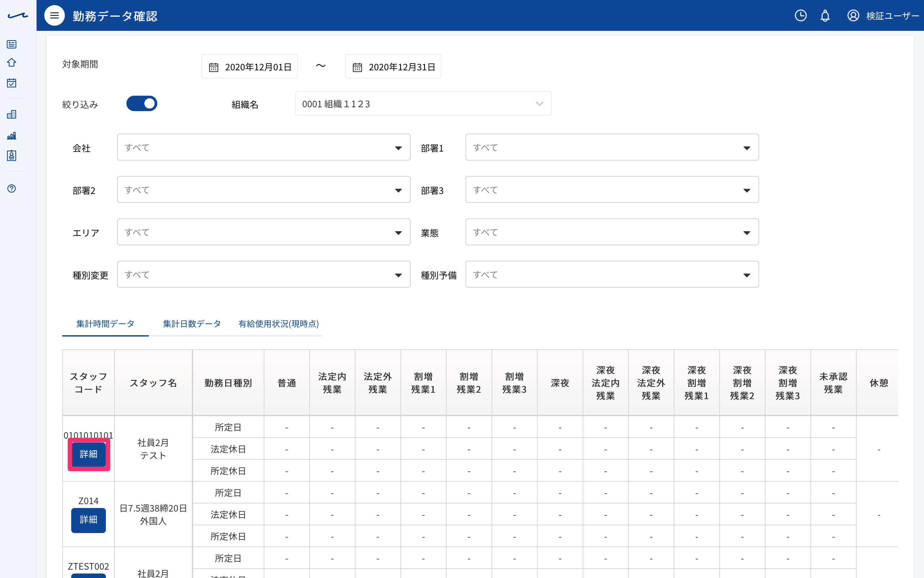Click the 検証ユーザー user name
The image size is (924, 578).
coord(892,16)
